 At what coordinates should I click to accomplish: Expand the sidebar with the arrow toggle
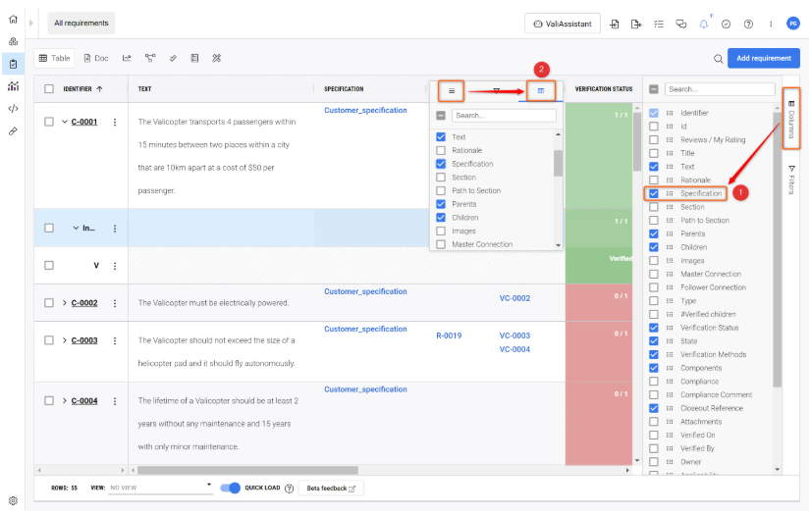point(31,23)
